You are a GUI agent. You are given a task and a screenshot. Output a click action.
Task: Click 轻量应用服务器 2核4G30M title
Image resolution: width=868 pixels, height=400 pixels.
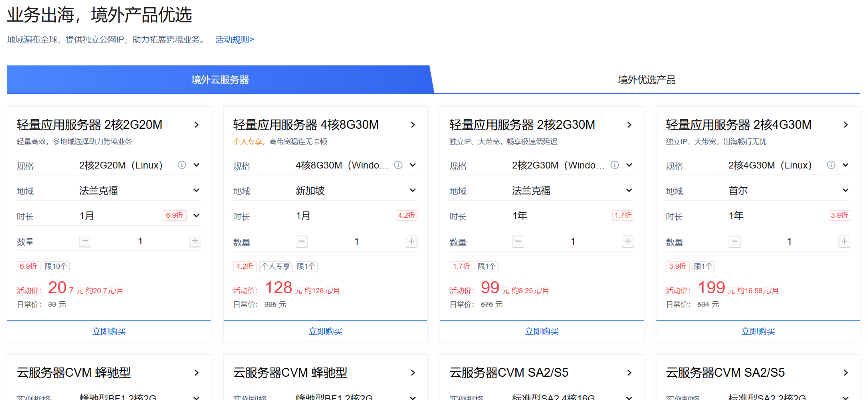(x=739, y=125)
